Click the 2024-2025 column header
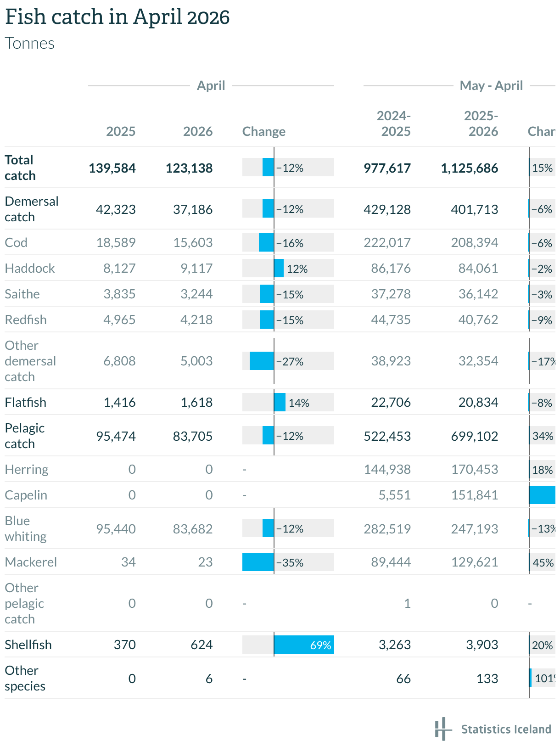 [394, 124]
